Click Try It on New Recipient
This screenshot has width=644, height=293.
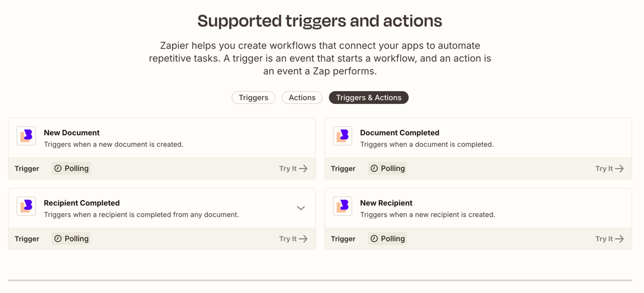609,239
